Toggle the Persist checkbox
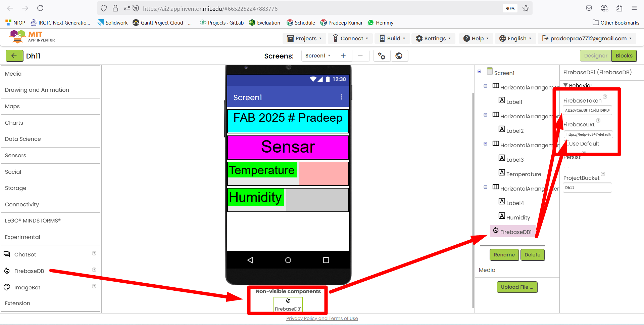644x325 pixels. click(566, 165)
